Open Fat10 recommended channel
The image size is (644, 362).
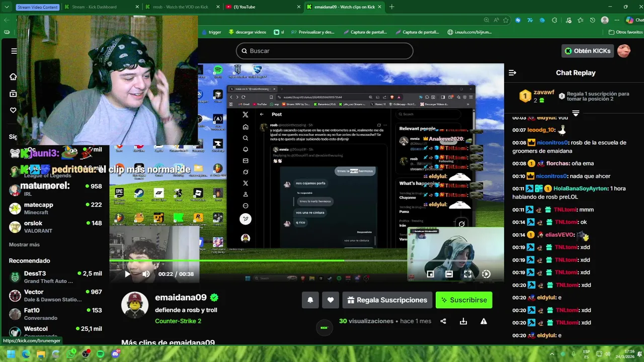click(x=55, y=314)
